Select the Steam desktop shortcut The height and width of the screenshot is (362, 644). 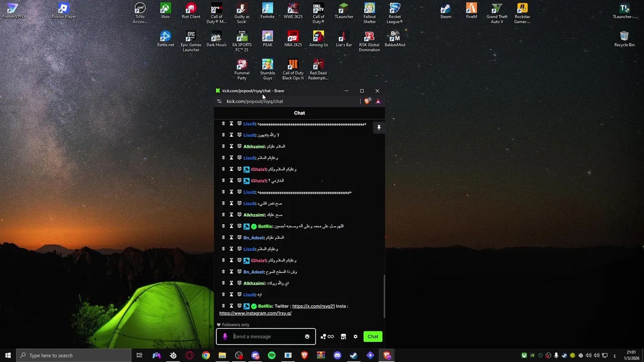(x=446, y=12)
